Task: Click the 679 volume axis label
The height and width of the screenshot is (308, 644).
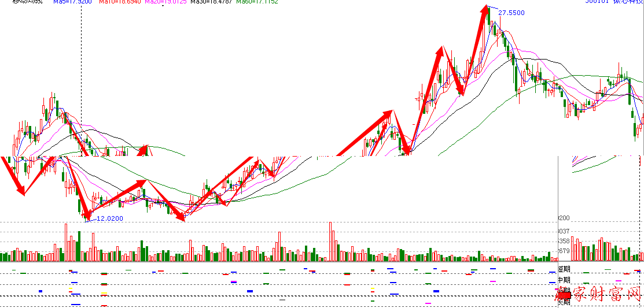Action: pos(564,251)
